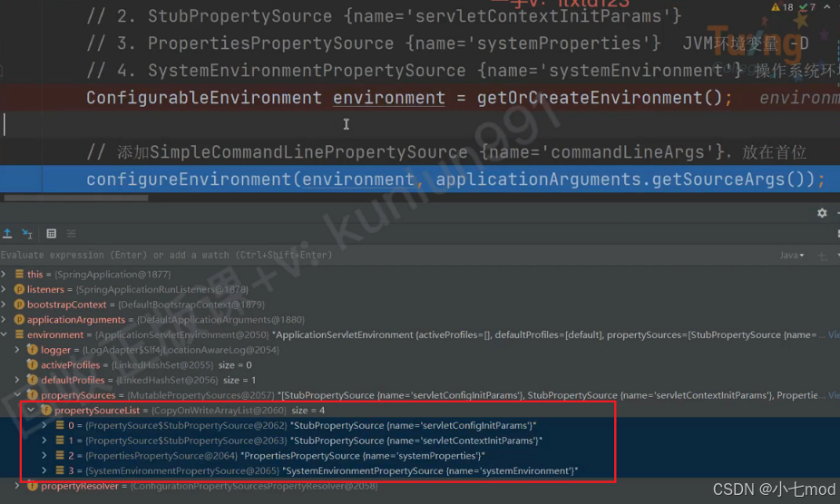Image resolution: width=840 pixels, height=504 pixels.
Task: Click 'configureEnvironment' method call in highlighted line
Action: coord(189,179)
